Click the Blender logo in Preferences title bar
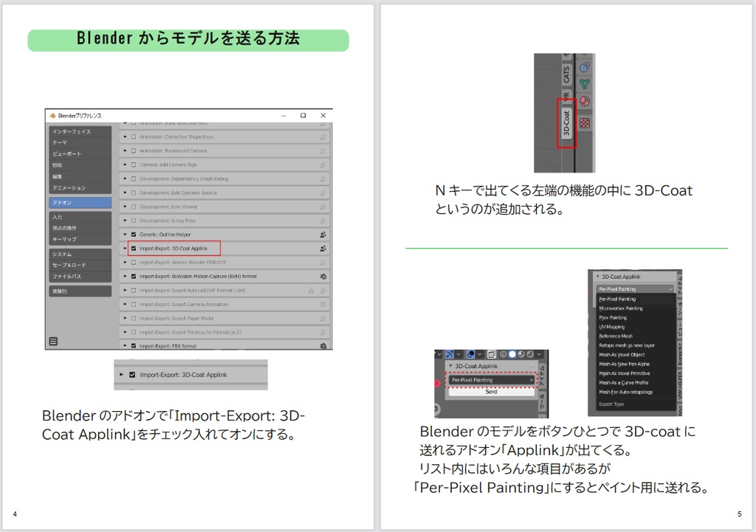Screen dimensions: 756x532 52,116
